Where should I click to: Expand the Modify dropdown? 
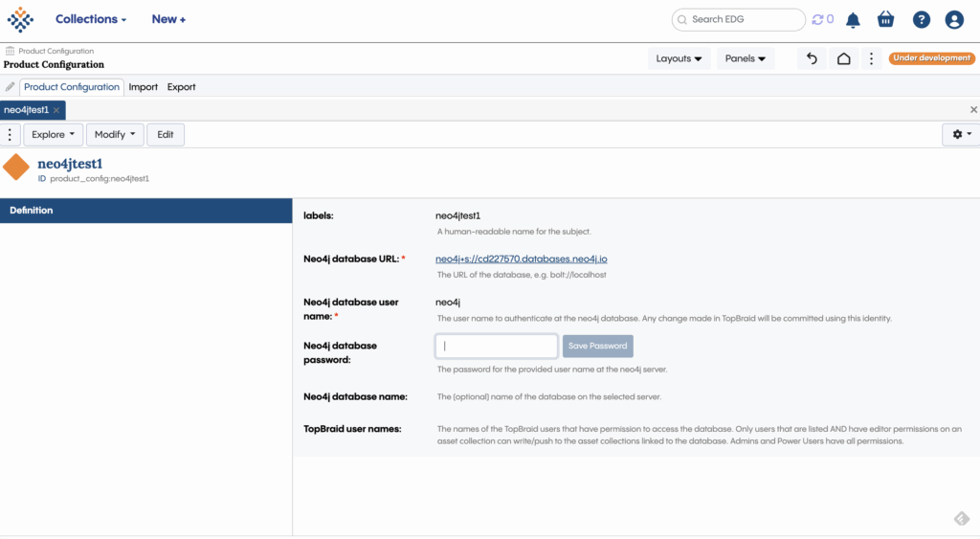(x=115, y=134)
